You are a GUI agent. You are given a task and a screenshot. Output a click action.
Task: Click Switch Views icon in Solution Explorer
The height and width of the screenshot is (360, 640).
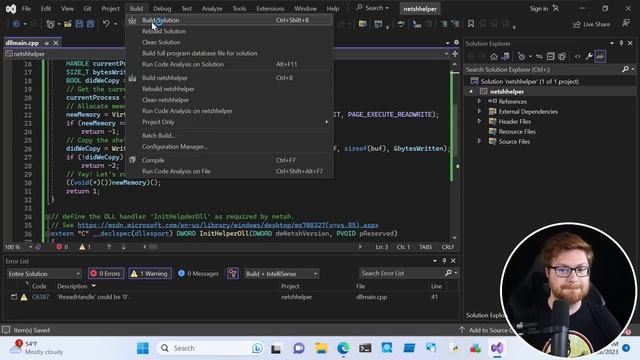[x=505, y=57]
